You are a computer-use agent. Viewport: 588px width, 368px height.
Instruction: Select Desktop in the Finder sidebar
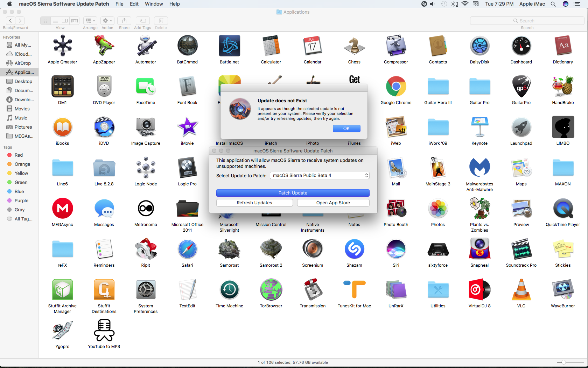(x=19, y=81)
